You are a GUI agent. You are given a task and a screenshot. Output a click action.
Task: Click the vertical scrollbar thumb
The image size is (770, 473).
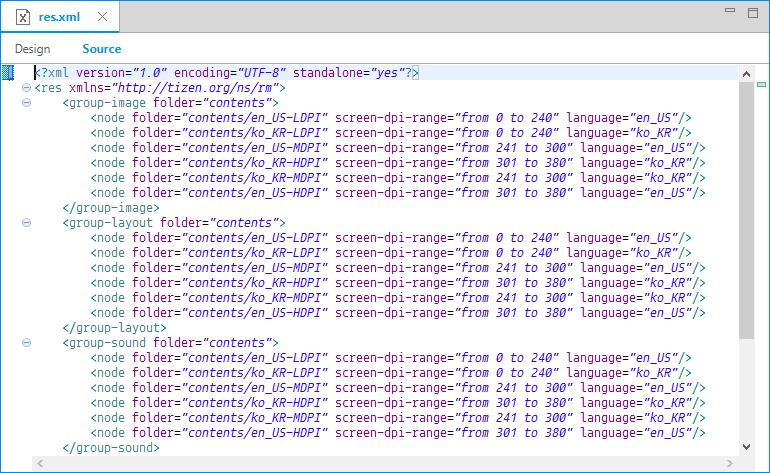pos(746,200)
